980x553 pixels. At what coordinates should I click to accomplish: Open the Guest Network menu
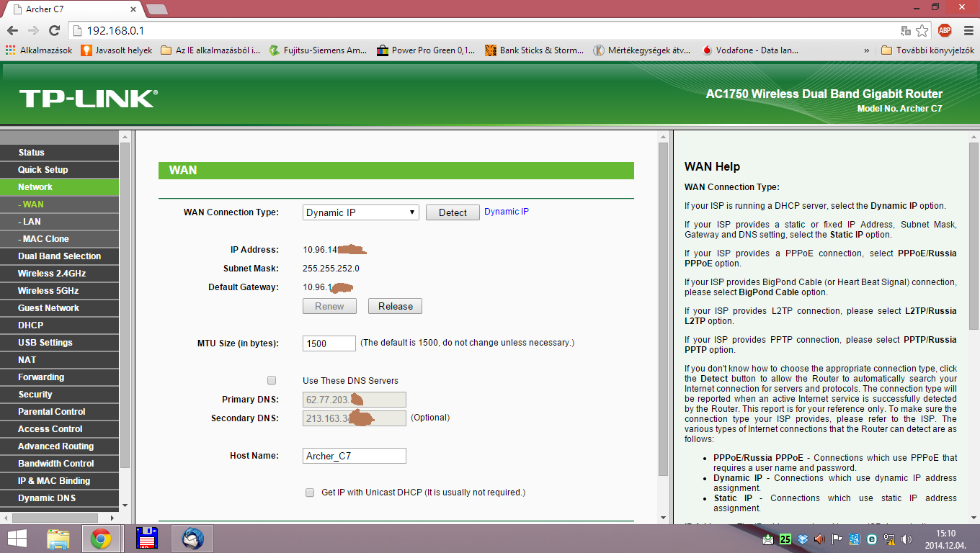click(x=59, y=308)
